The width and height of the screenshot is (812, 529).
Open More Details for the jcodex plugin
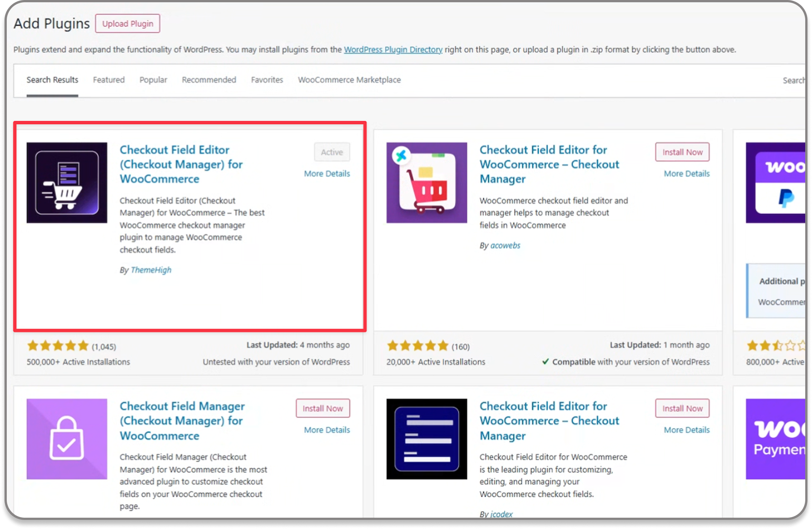687,430
